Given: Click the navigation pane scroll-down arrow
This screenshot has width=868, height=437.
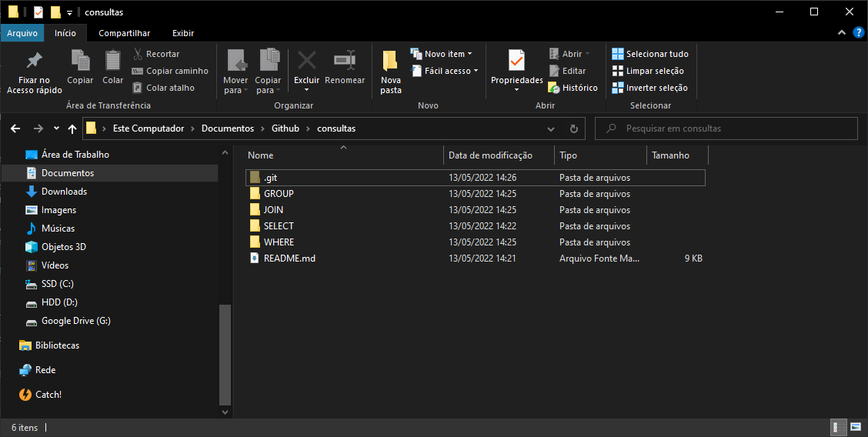Looking at the screenshot, I should tap(225, 412).
